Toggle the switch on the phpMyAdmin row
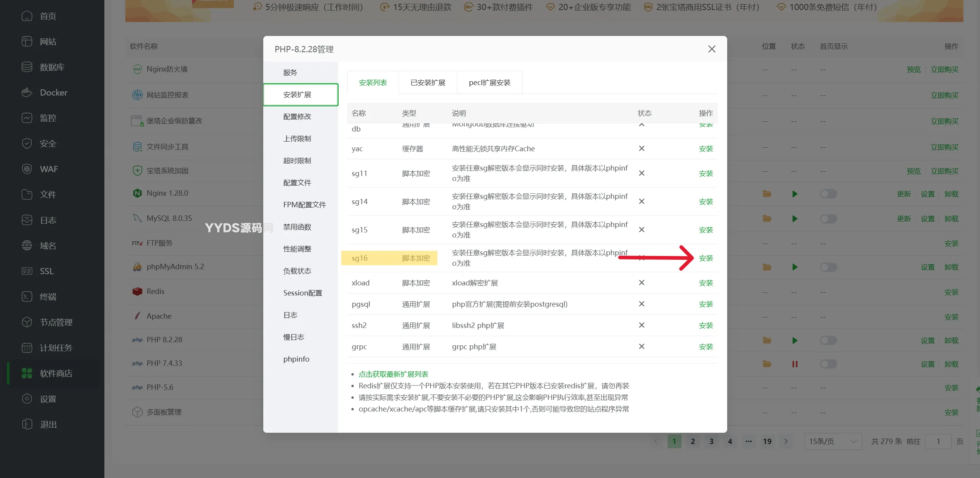The width and height of the screenshot is (980, 478). (x=828, y=267)
